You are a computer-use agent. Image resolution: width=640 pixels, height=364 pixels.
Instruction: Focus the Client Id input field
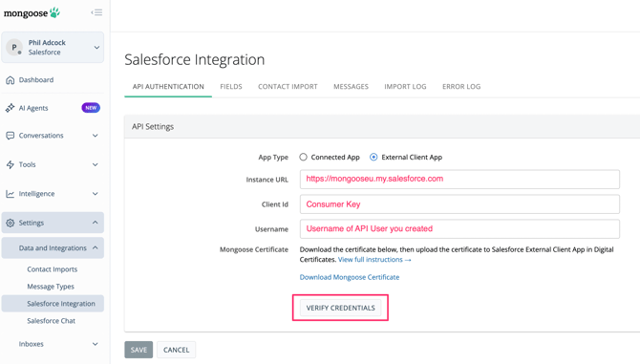click(459, 204)
